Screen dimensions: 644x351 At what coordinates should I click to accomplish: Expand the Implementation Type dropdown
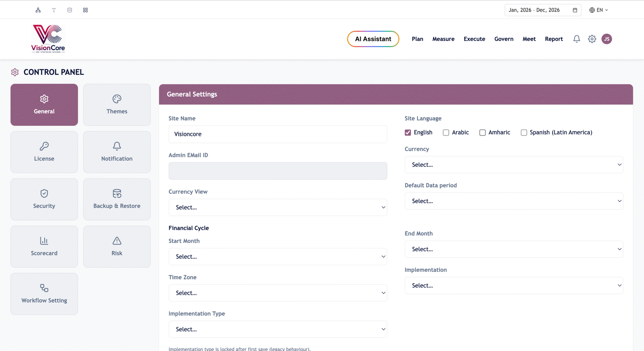click(x=278, y=329)
